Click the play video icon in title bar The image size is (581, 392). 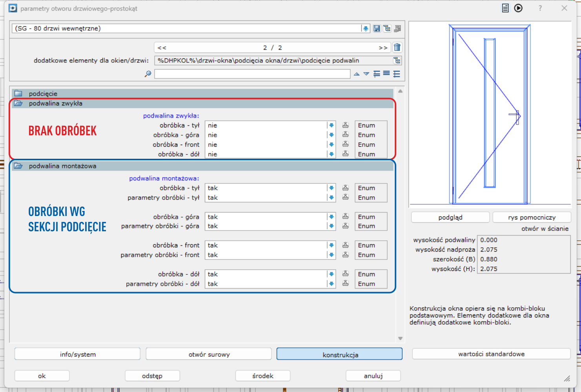coord(518,8)
